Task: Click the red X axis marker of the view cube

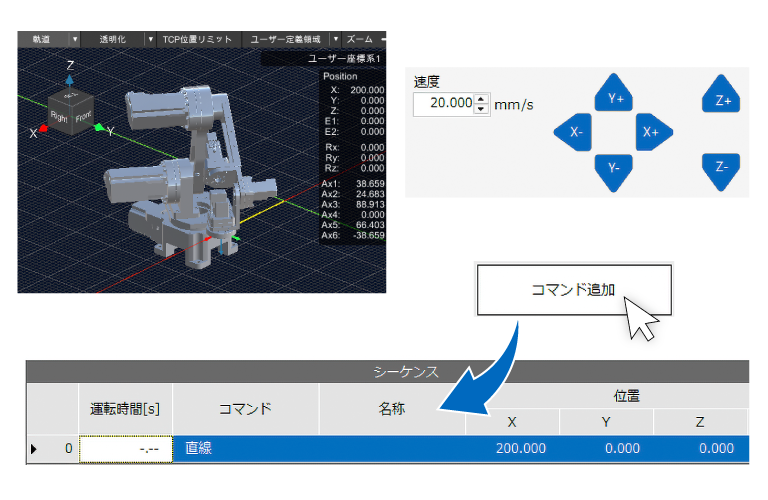Action: 43,128
